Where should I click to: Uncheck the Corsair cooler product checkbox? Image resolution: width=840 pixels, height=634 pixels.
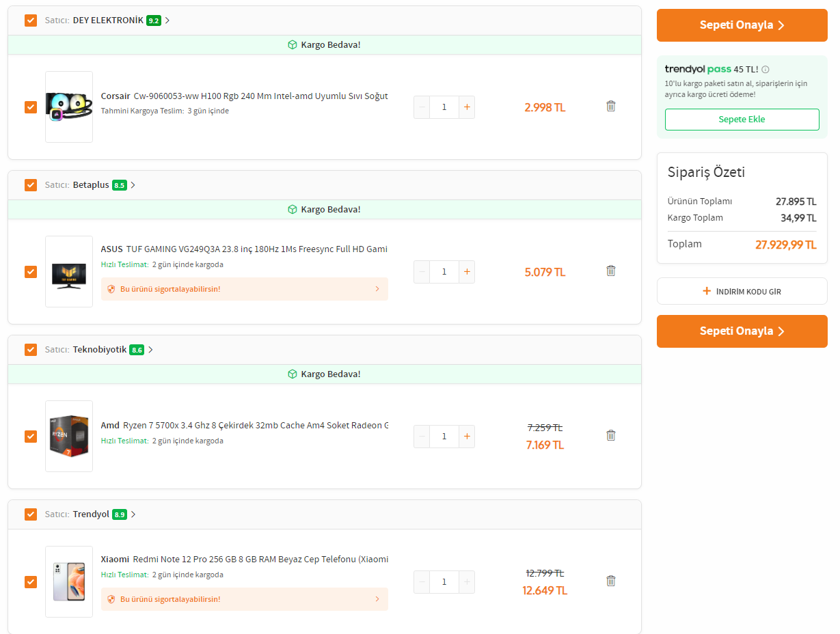tap(31, 107)
